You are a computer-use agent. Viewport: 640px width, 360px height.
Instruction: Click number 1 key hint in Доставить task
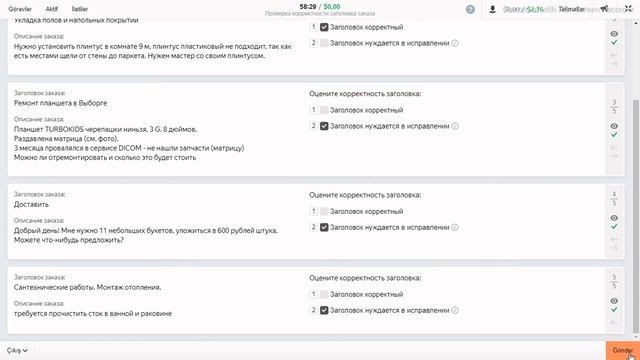tap(313, 211)
